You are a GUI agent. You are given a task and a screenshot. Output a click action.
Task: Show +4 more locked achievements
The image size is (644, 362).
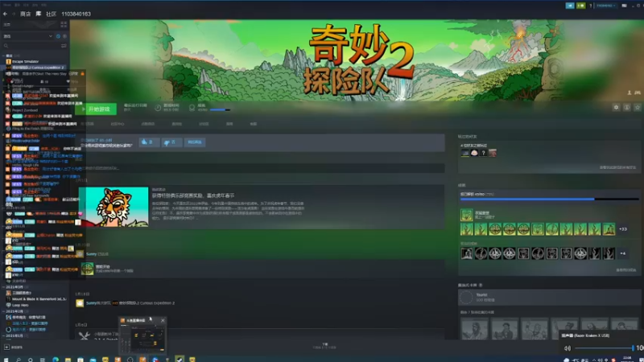click(x=623, y=253)
